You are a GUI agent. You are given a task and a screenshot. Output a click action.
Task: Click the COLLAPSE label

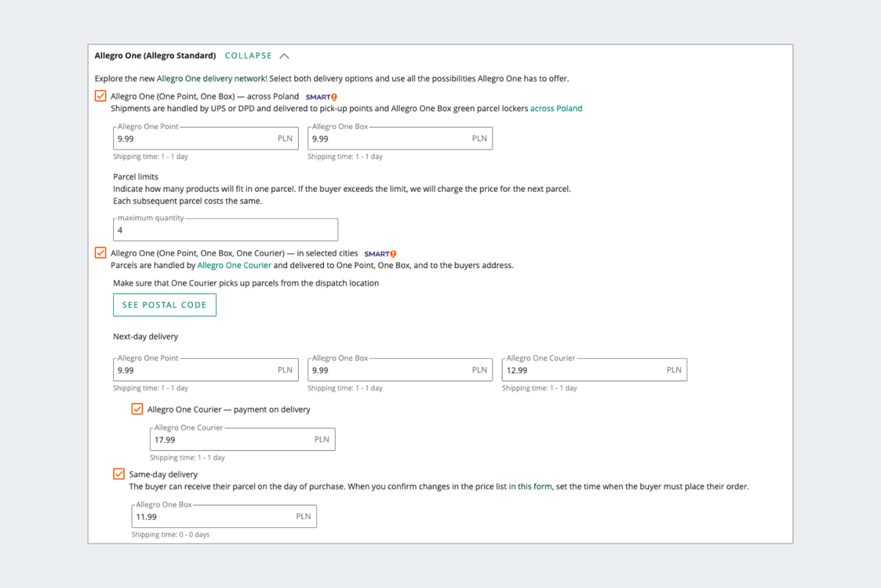click(x=249, y=56)
